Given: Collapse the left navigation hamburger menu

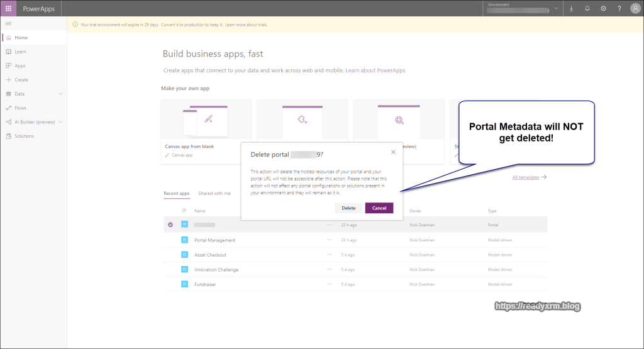Looking at the screenshot, I should click(x=8, y=23).
